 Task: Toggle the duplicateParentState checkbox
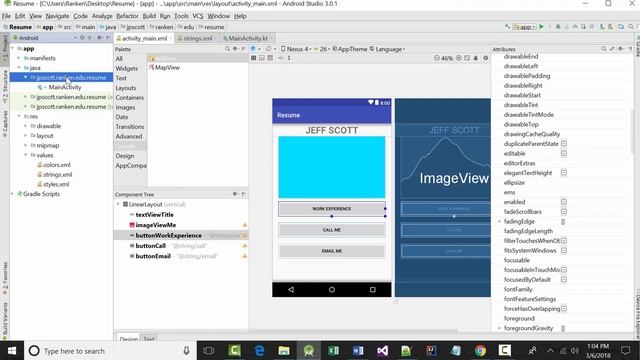pyautogui.click(x=564, y=144)
